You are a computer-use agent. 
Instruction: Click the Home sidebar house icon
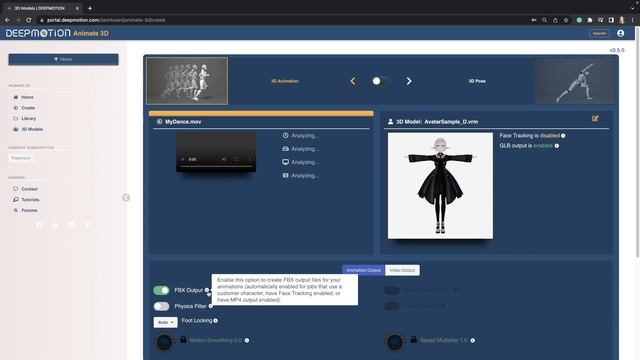pos(16,97)
